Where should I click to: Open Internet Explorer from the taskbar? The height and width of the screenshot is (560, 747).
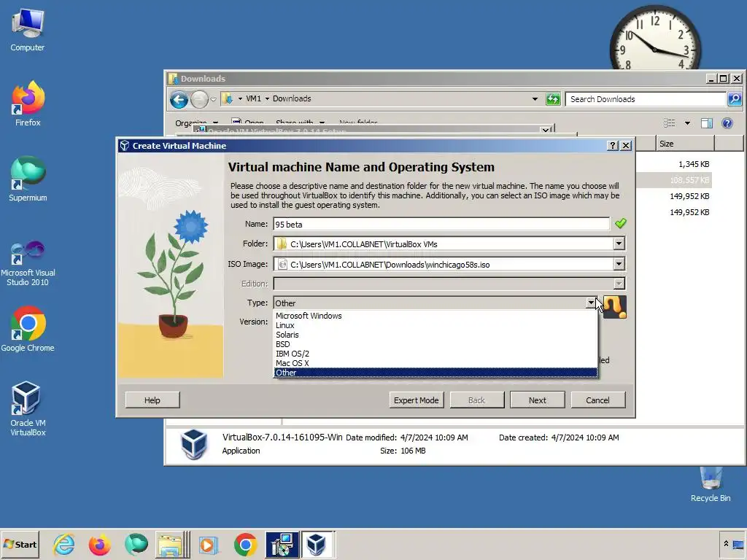coord(64,544)
